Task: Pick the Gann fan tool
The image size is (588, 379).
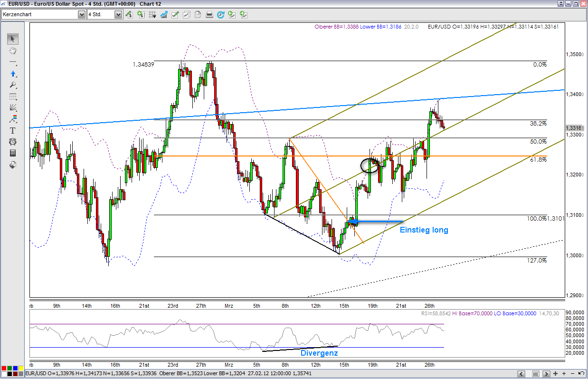Action: 13,108
